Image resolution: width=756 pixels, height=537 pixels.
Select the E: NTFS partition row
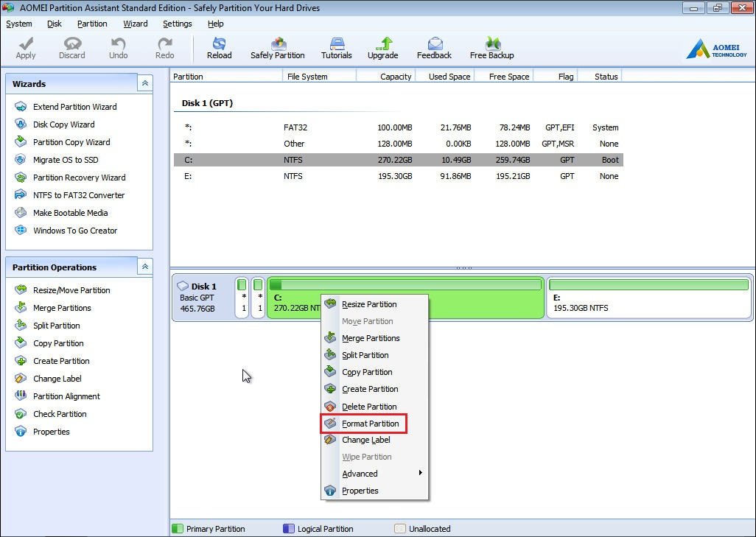pos(398,177)
